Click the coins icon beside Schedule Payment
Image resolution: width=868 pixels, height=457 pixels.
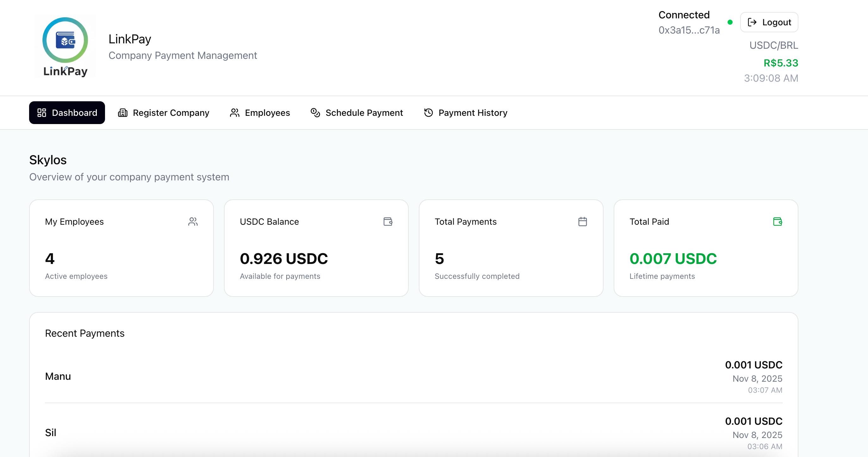pyautogui.click(x=315, y=113)
